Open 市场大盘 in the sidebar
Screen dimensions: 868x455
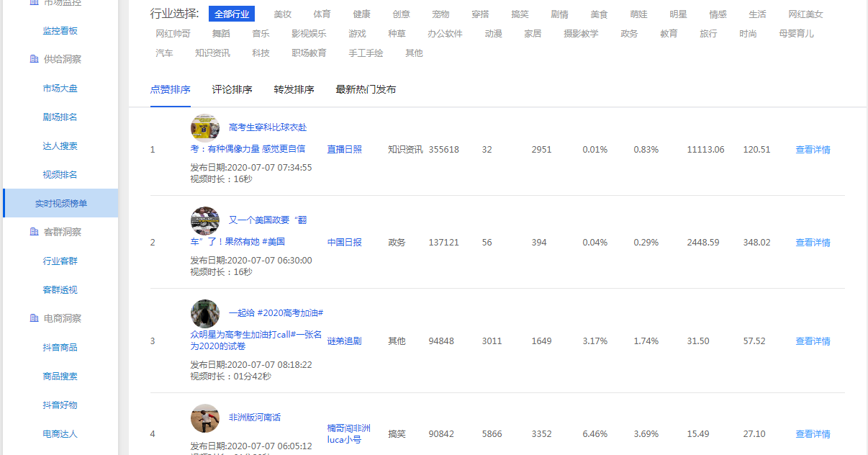pos(60,88)
